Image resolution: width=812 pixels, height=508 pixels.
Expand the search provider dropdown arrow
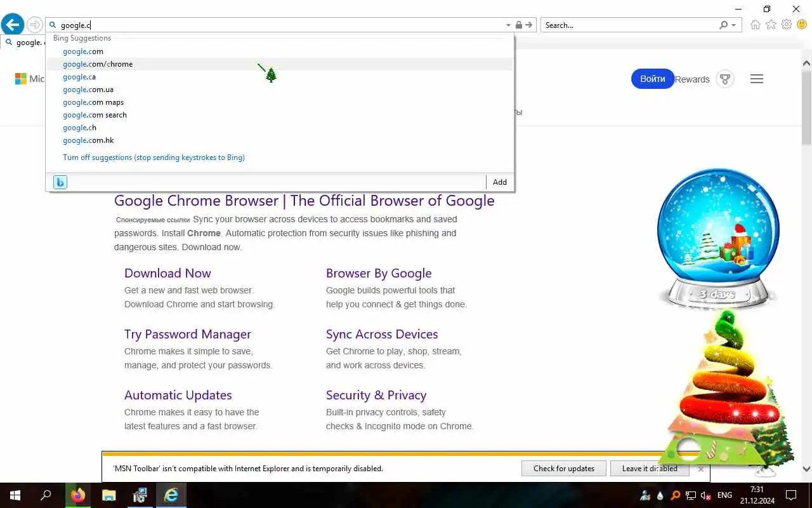pos(734,25)
